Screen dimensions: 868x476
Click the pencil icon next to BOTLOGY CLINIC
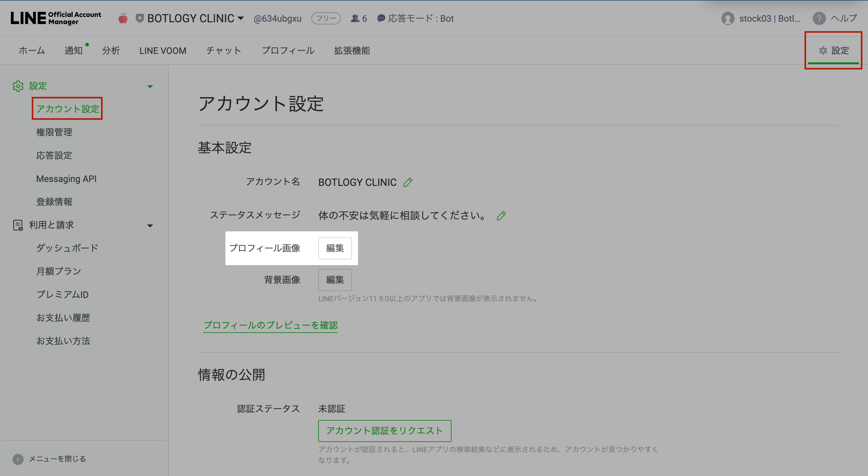[x=408, y=182]
